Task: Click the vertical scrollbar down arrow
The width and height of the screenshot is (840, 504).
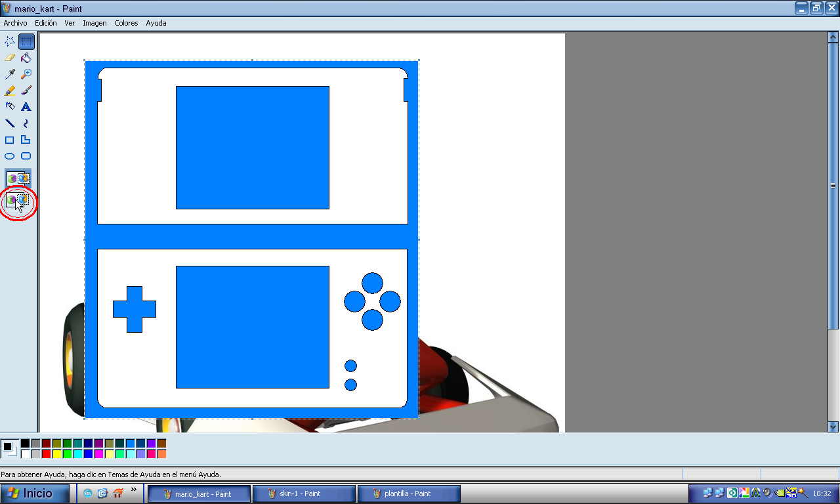Action: [x=833, y=427]
